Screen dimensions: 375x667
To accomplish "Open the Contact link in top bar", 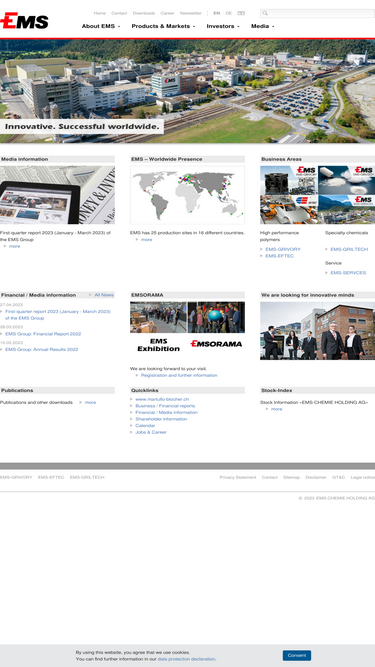I will [119, 13].
